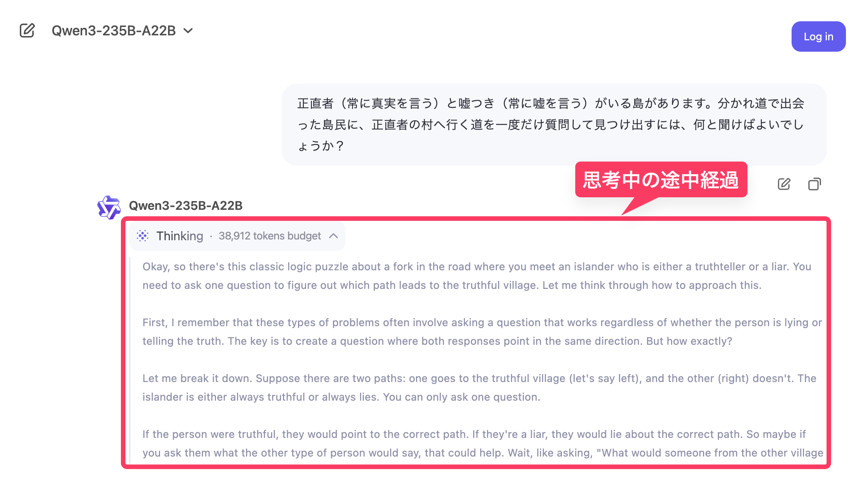Click the Qwen logo avatar
The width and height of the screenshot is (868, 482).
point(109,208)
